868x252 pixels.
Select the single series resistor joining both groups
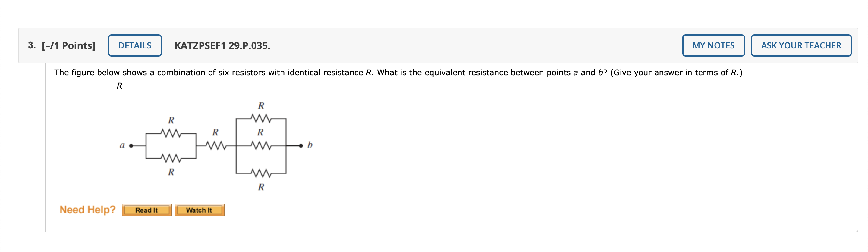[216, 146]
